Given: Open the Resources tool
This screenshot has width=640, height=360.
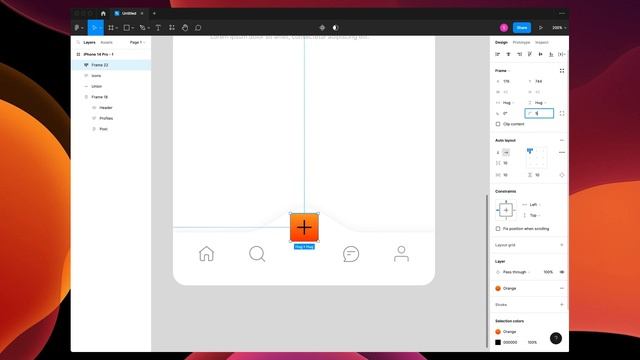Looking at the screenshot, I should point(172,28).
